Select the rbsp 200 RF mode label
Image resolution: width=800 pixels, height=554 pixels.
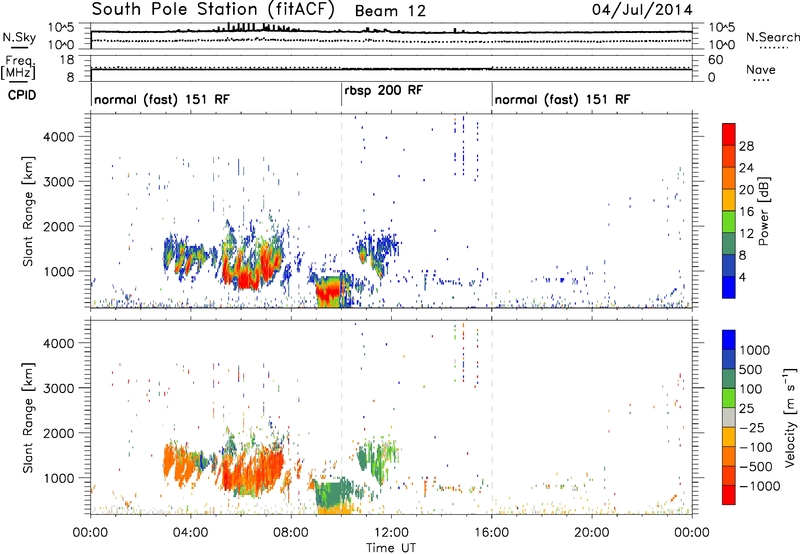click(x=384, y=90)
